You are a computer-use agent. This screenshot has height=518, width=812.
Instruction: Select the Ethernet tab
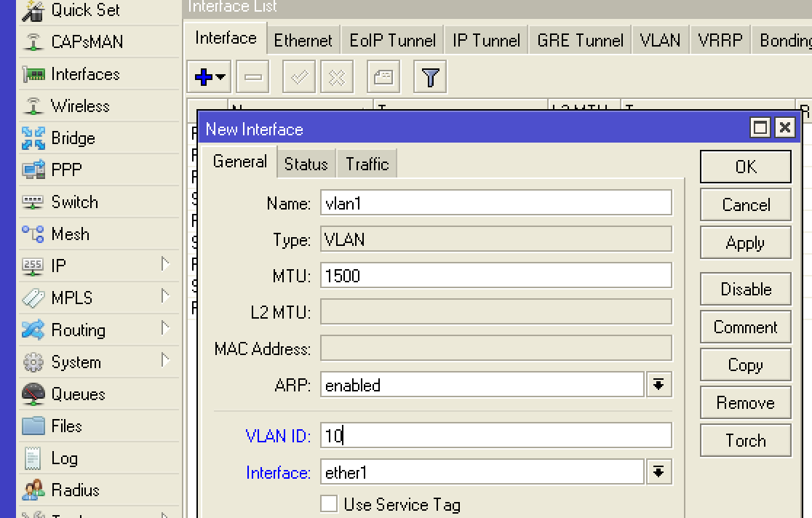[303, 41]
